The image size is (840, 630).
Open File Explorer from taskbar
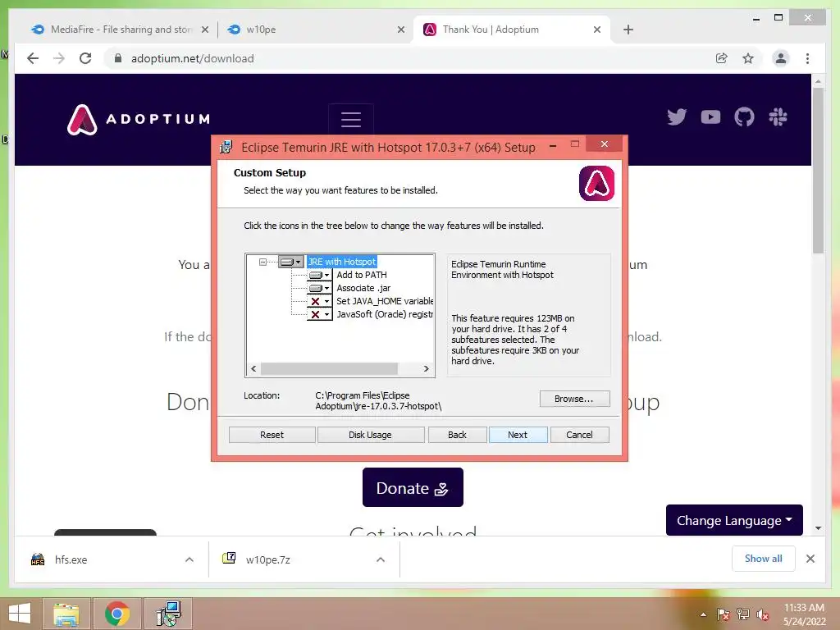coord(66,614)
